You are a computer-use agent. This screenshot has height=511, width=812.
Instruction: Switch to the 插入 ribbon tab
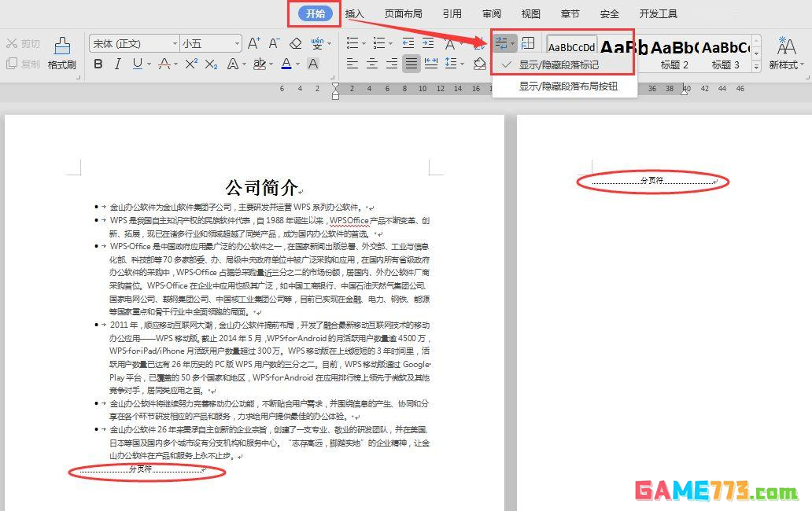pos(355,13)
